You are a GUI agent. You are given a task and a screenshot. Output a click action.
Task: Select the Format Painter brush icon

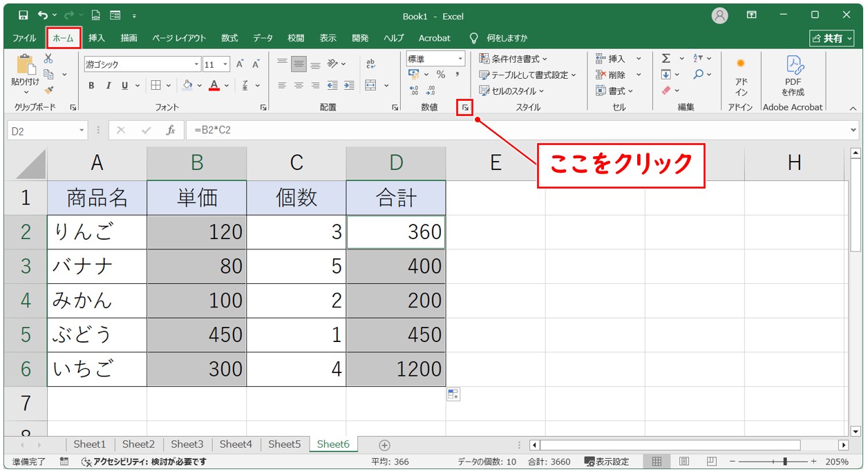[48, 89]
